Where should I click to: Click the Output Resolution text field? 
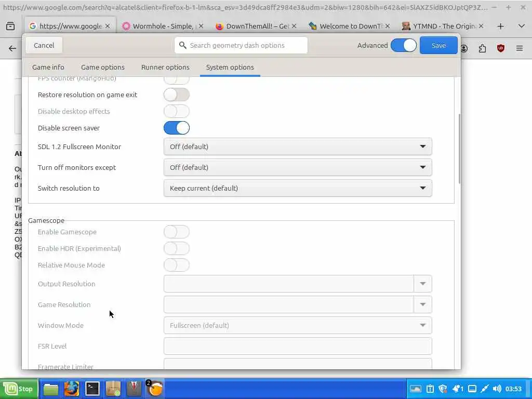[289, 284]
